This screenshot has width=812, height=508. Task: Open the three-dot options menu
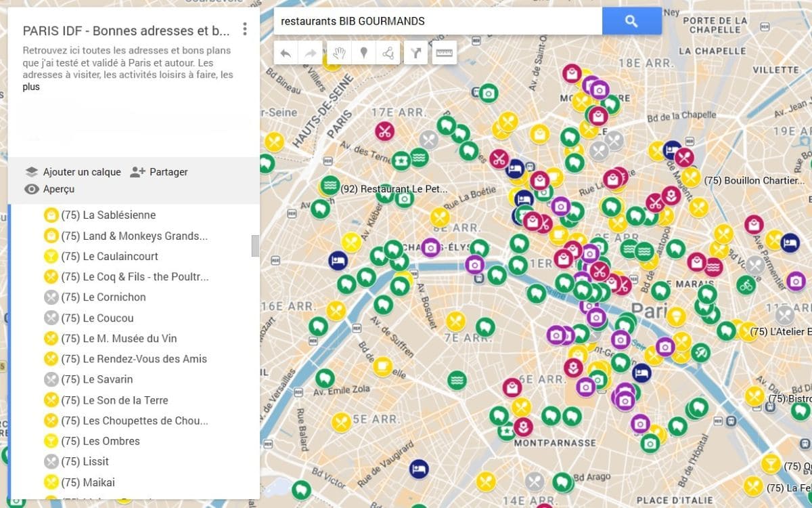pyautogui.click(x=244, y=30)
